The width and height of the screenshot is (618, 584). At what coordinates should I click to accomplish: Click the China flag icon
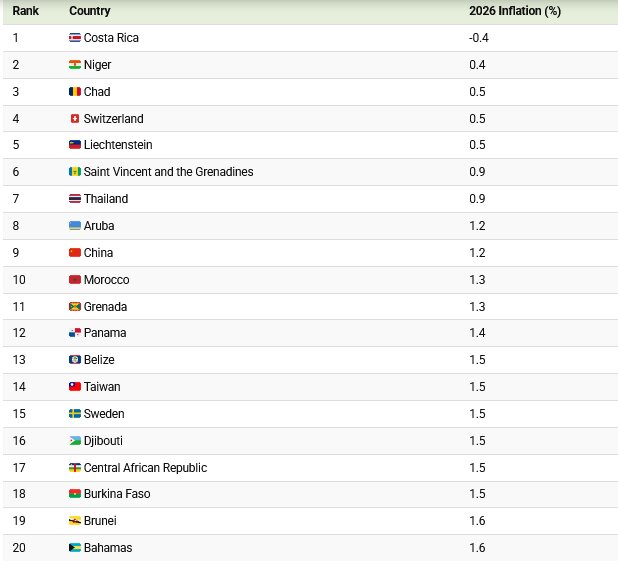coord(74,253)
